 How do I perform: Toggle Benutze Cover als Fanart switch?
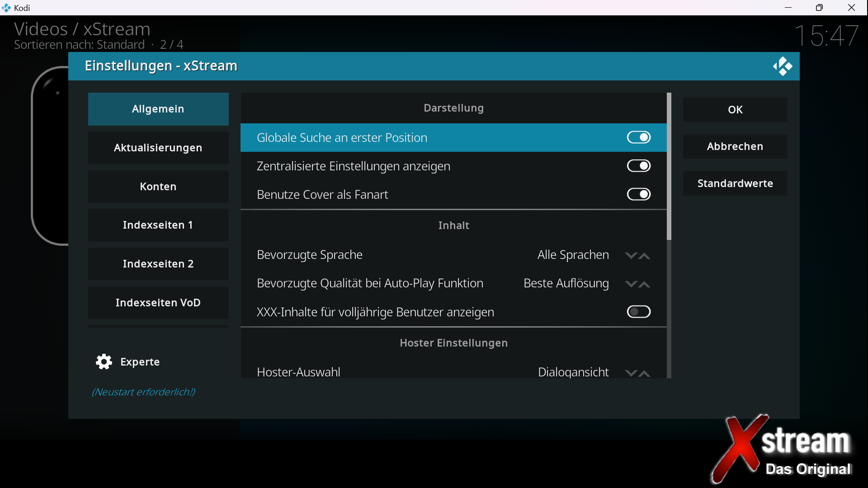638,194
